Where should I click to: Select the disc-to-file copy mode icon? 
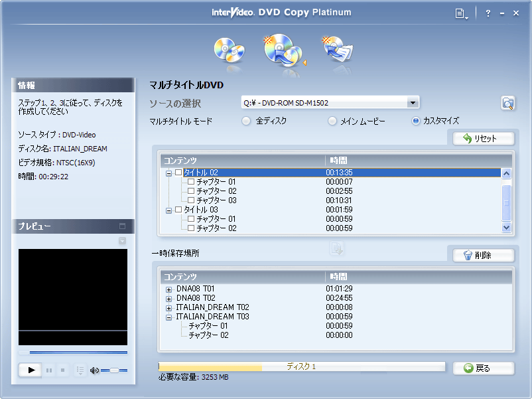[x=338, y=49]
